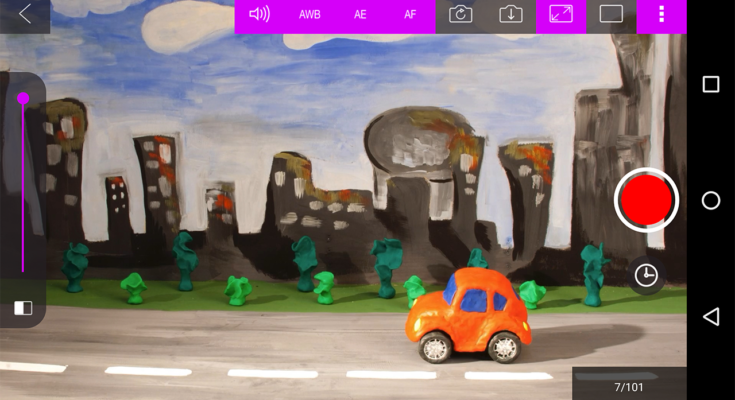The width and height of the screenshot is (735, 400).
Task: Tap the Android recent apps square
Action: pyautogui.click(x=711, y=84)
